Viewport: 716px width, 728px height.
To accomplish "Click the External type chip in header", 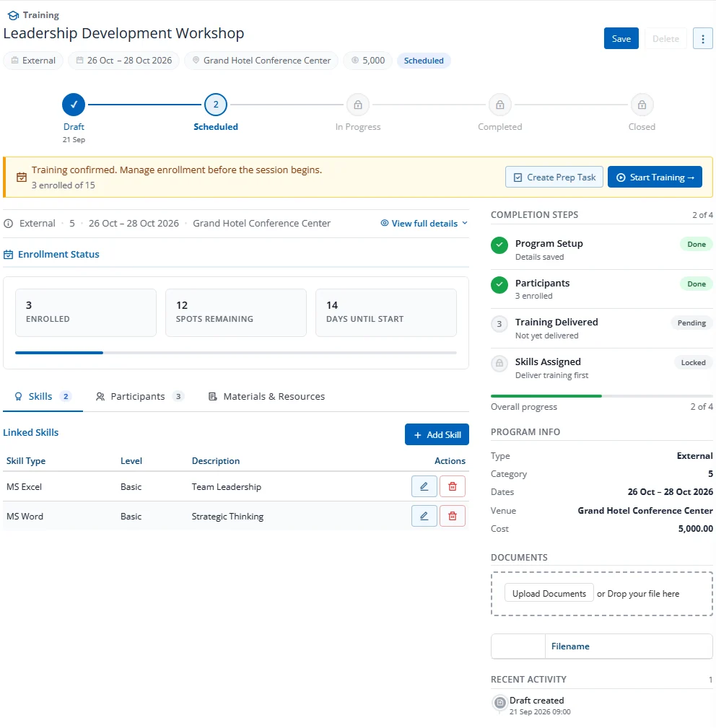I will (x=33, y=61).
